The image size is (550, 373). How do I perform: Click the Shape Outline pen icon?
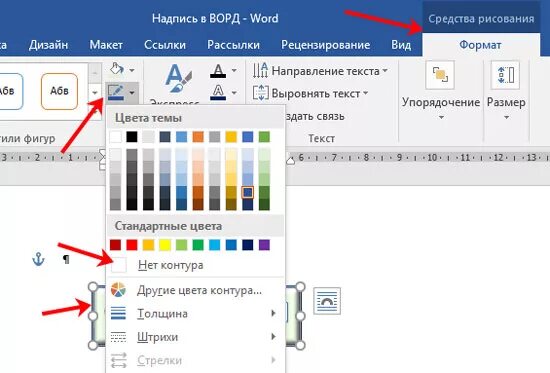pyautogui.click(x=116, y=93)
